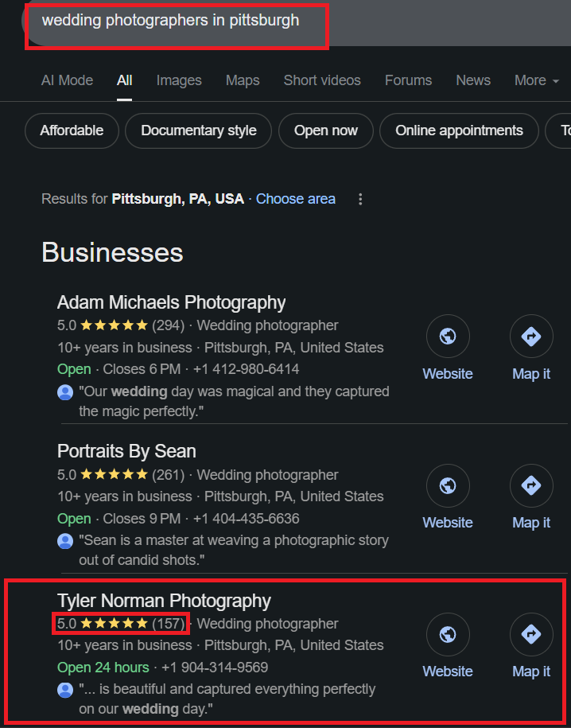Open Tyler Norman Photography website globe icon
The image size is (571, 728).
pyautogui.click(x=448, y=634)
